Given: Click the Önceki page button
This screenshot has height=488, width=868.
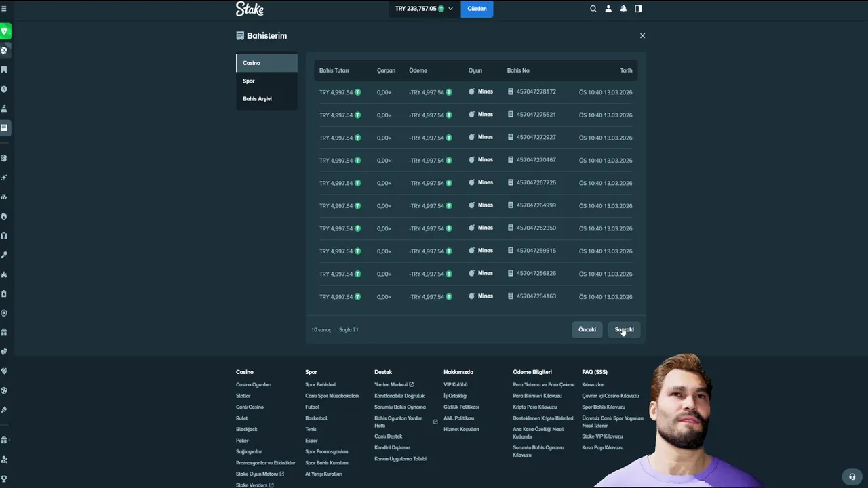Looking at the screenshot, I should [x=587, y=329].
